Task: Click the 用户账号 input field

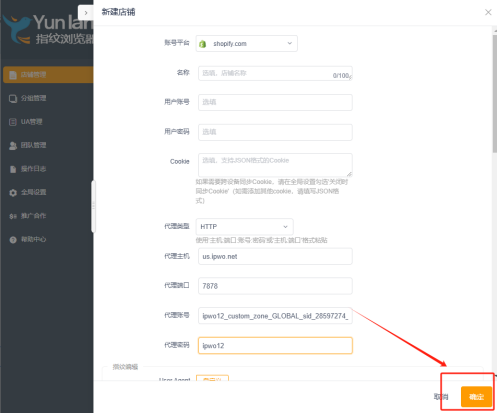Action: coord(275,102)
